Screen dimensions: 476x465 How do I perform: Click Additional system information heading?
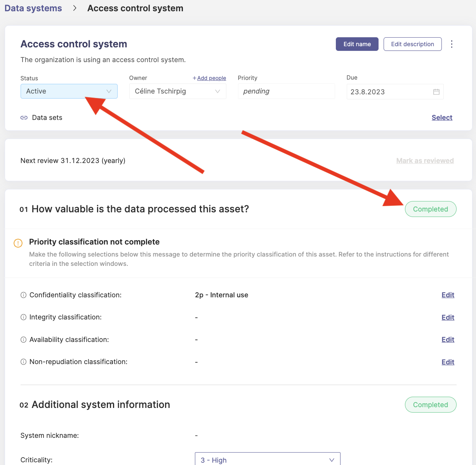(101, 404)
